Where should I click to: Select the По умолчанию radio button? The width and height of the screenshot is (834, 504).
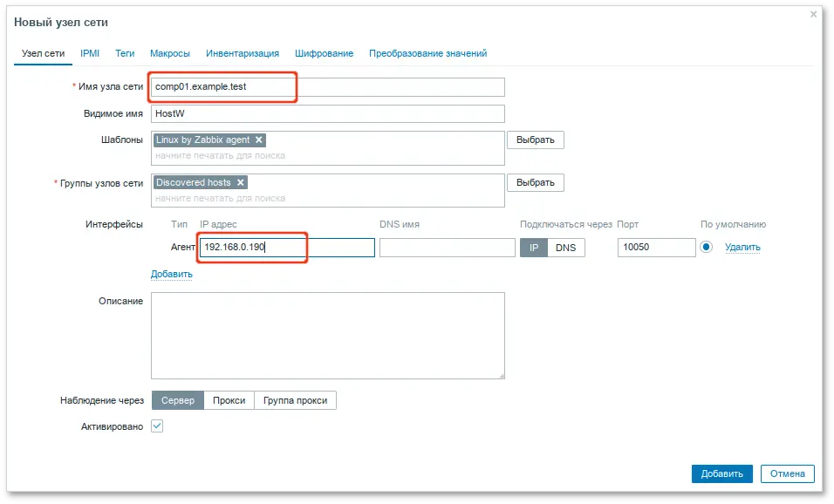(x=705, y=248)
